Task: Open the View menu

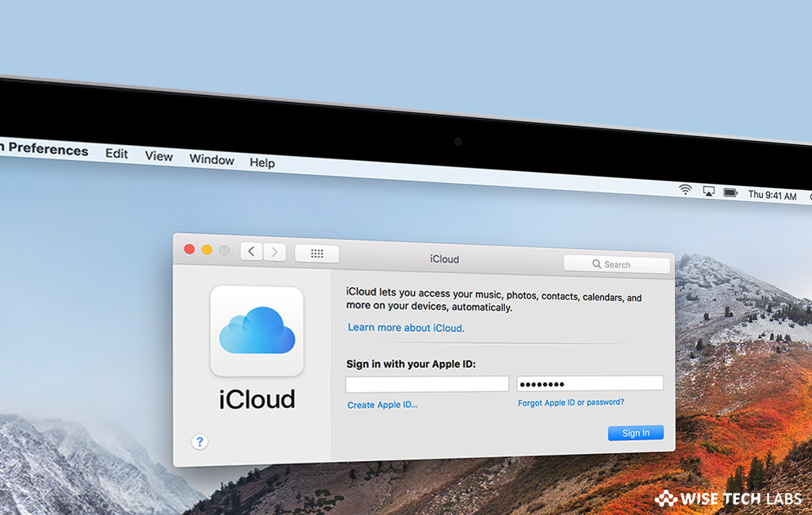Action: click(159, 156)
